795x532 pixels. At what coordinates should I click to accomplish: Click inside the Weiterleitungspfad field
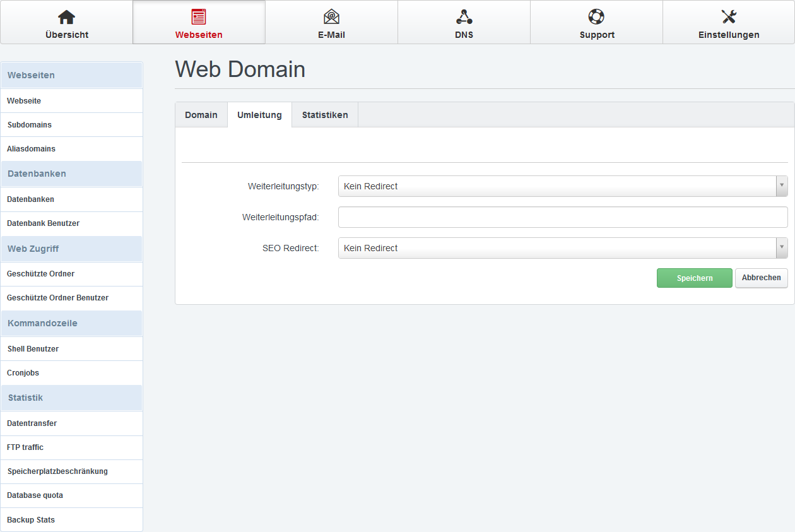562,216
